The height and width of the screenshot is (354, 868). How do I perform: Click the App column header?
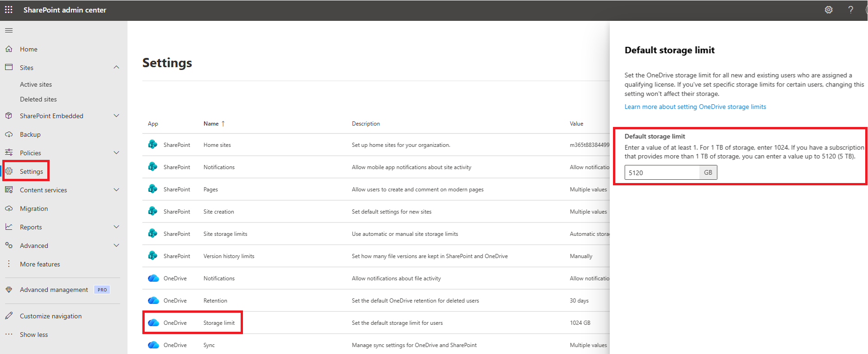[x=153, y=124]
